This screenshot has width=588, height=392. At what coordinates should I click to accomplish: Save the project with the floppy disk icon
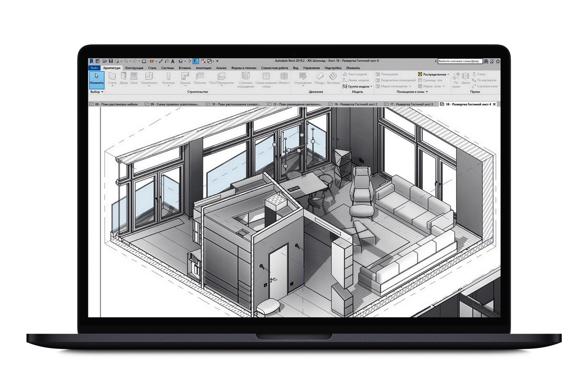tap(111, 61)
